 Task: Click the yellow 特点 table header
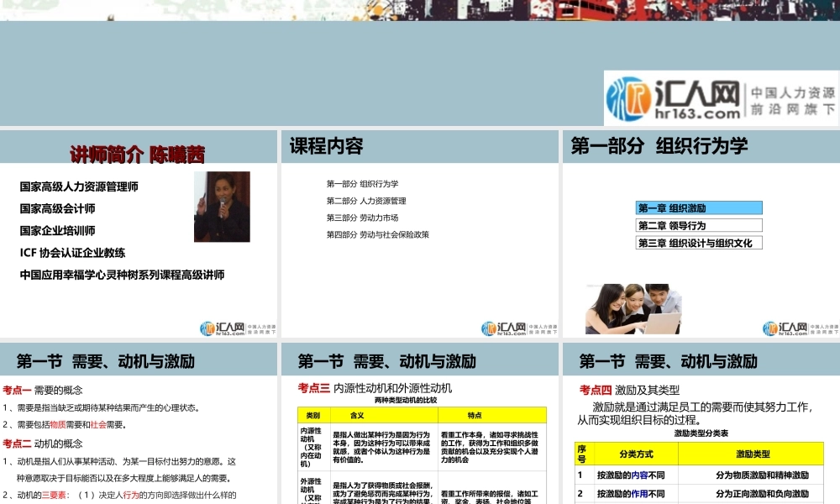492,415
